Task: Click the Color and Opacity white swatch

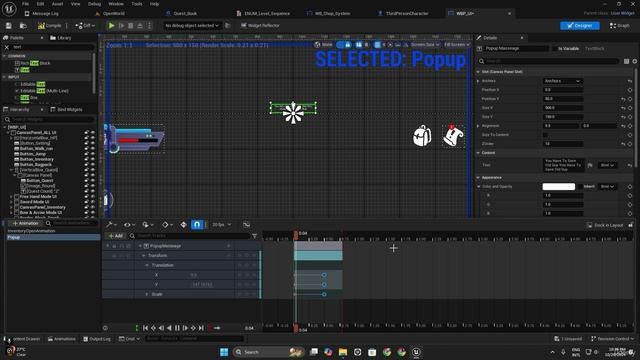Action: [558, 187]
